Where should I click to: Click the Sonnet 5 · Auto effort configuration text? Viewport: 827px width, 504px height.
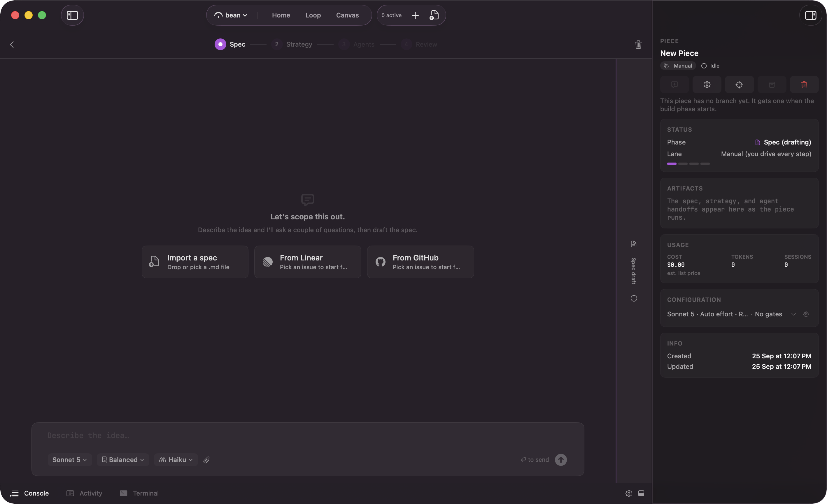click(x=707, y=314)
